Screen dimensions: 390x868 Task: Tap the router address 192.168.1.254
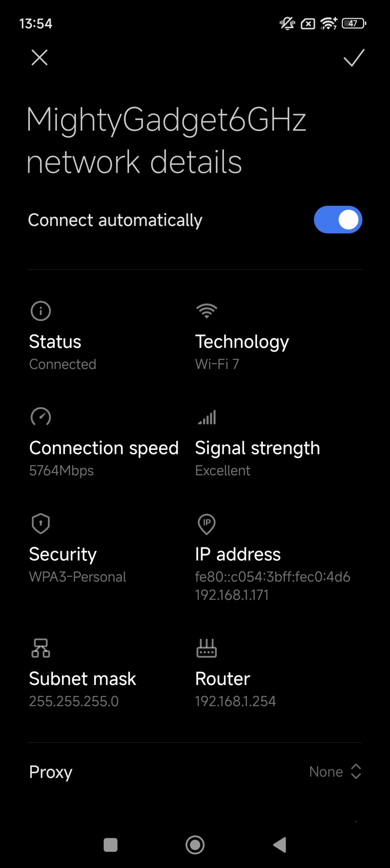tap(235, 701)
